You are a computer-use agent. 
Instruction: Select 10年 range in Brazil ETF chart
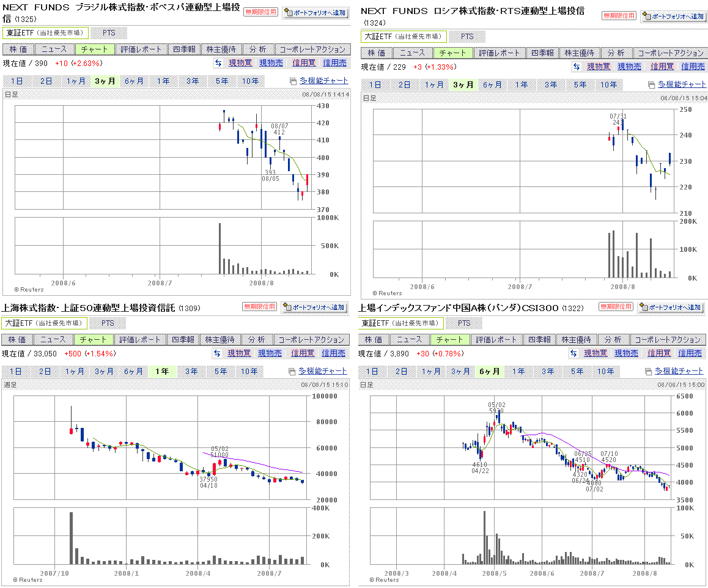(251, 81)
